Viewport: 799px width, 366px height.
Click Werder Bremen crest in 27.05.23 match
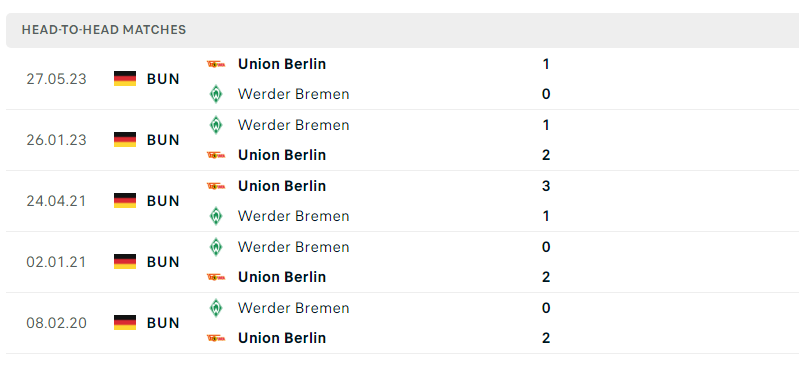[216, 94]
